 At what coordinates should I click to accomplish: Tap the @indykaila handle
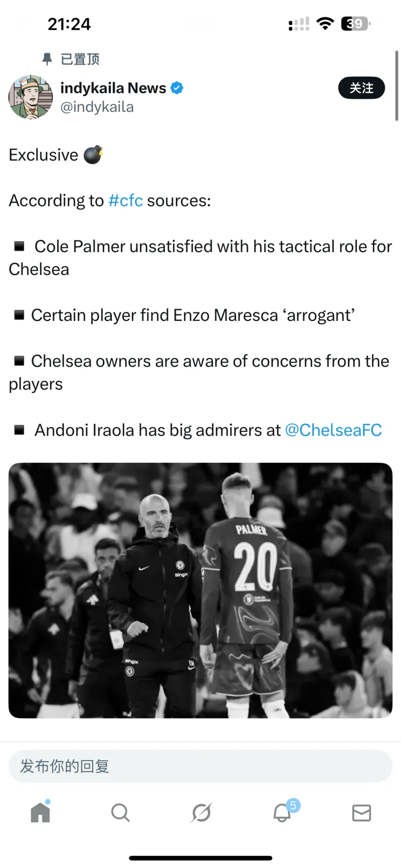[97, 107]
